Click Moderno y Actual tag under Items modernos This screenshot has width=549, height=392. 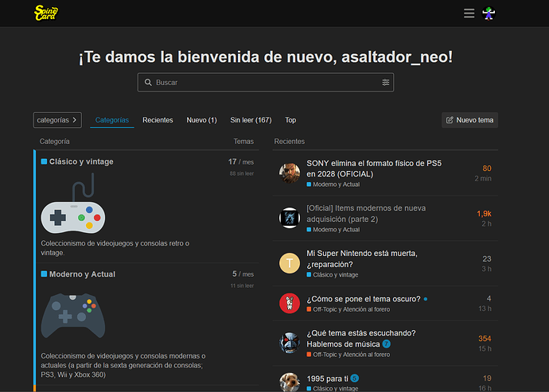333,230
